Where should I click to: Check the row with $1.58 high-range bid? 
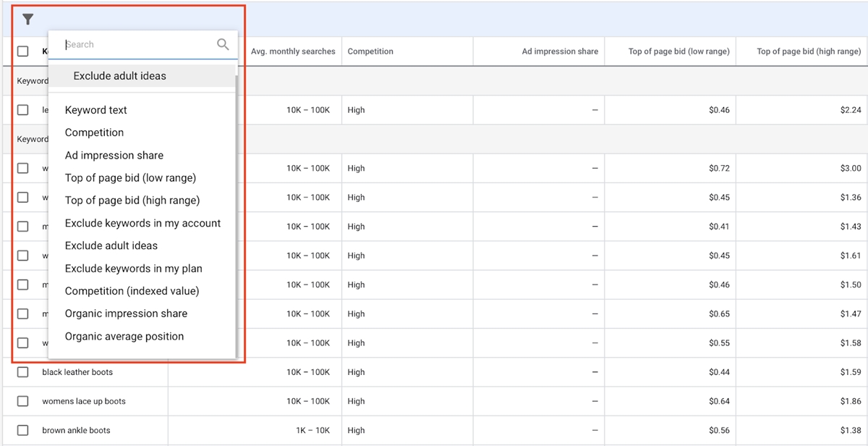pos(23,342)
